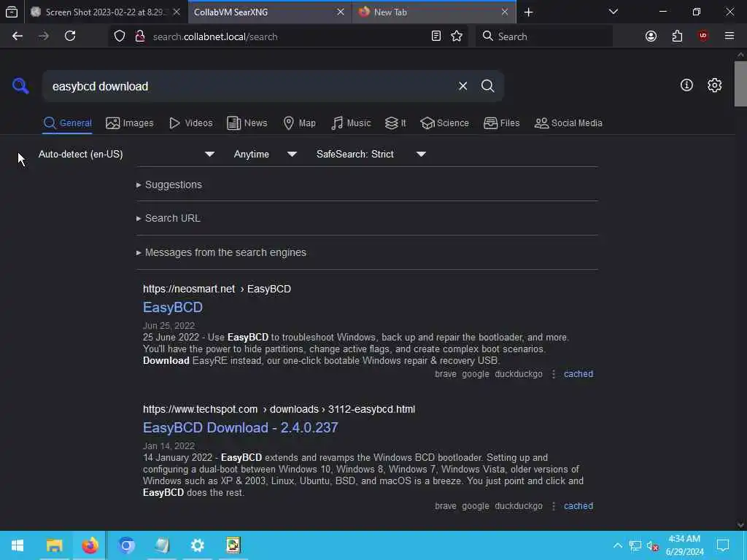This screenshot has height=560, width=747.
Task: Open Anytime time range dropdown
Action: 265,155
